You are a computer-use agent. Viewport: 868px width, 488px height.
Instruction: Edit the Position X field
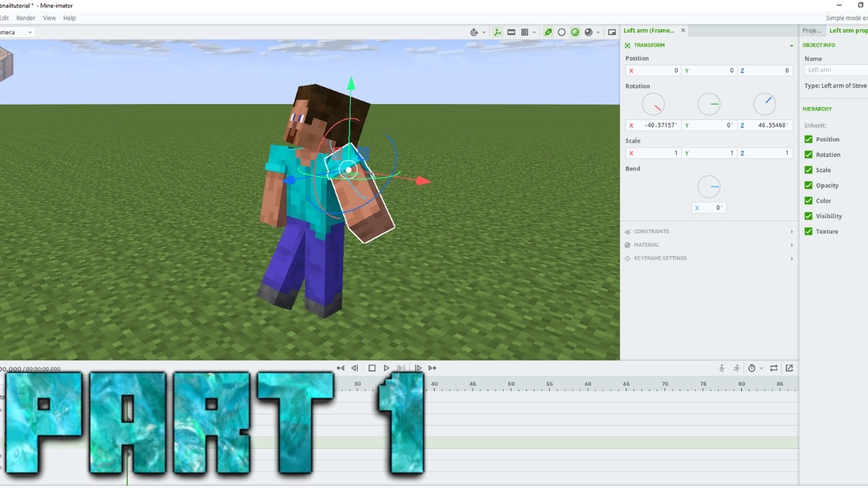pyautogui.click(x=654, y=70)
